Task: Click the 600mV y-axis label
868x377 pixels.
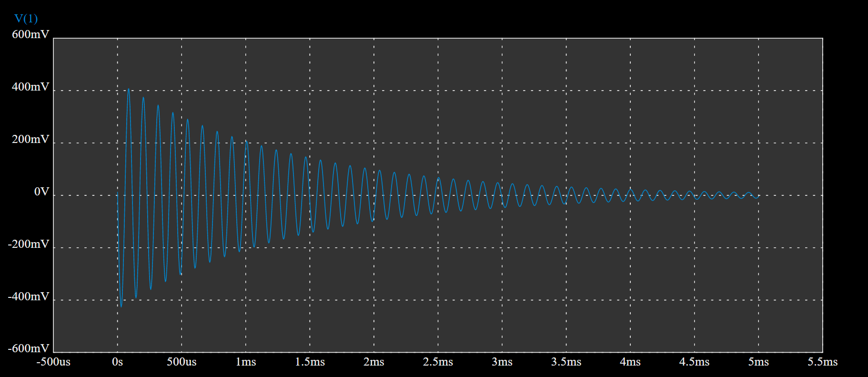Action: point(30,34)
